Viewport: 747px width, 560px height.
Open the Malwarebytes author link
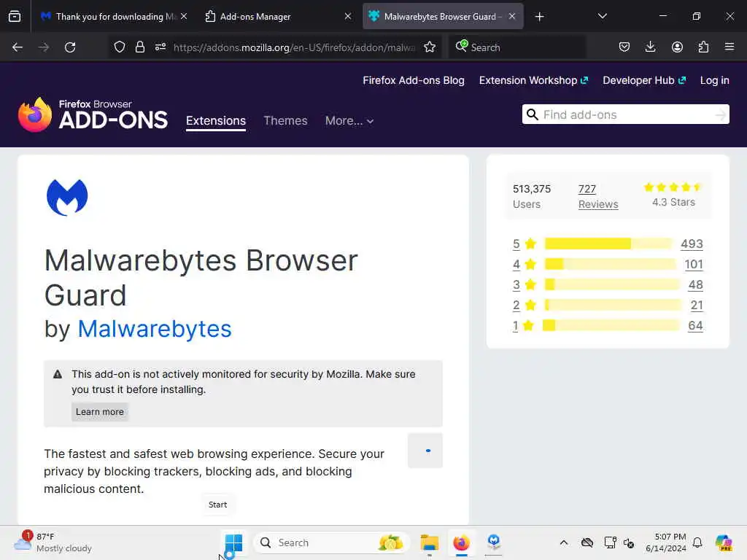[155, 329]
